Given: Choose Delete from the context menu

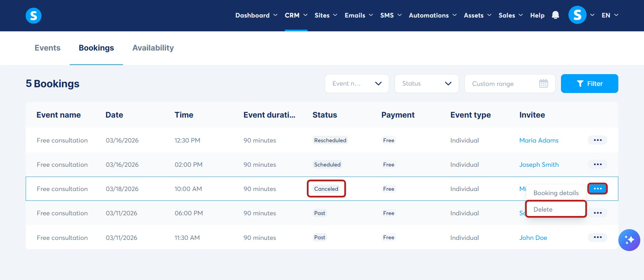Looking at the screenshot, I should tap(556, 209).
